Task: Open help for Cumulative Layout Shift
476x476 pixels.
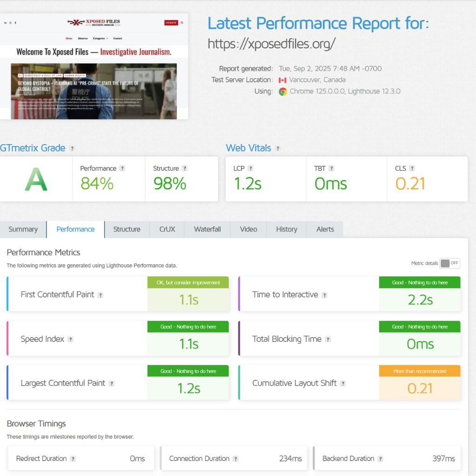Action: click(x=343, y=384)
